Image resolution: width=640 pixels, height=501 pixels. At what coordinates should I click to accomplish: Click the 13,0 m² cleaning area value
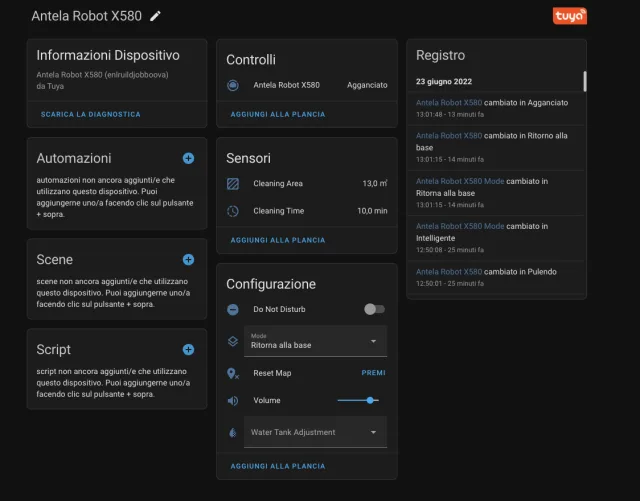375,184
